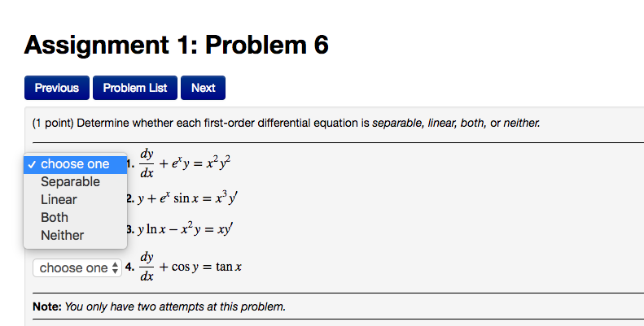644x326 pixels.
Task: Click the '(1 point)' label
Action: pyautogui.click(x=52, y=124)
